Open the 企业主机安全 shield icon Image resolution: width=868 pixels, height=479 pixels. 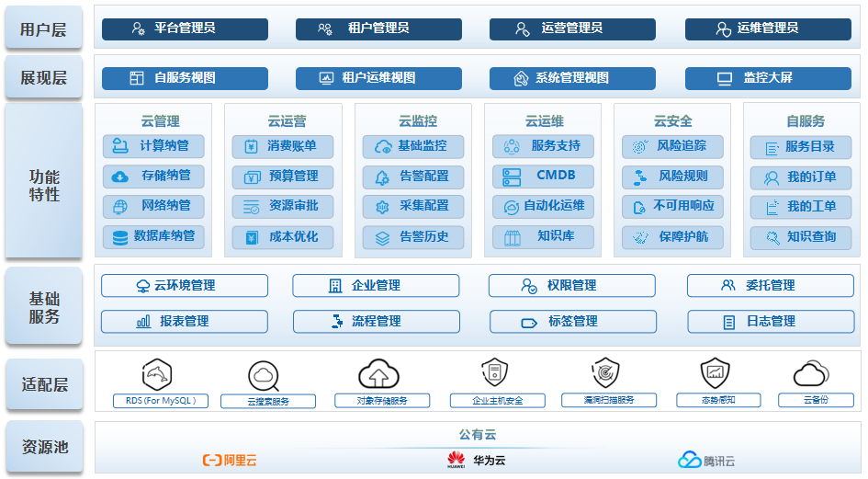(x=493, y=372)
